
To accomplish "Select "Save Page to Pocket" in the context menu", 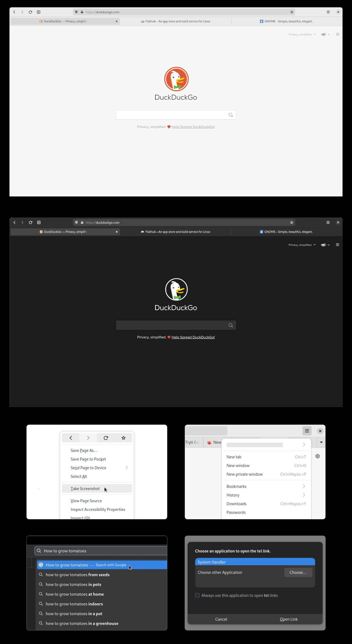I will pos(97,459).
